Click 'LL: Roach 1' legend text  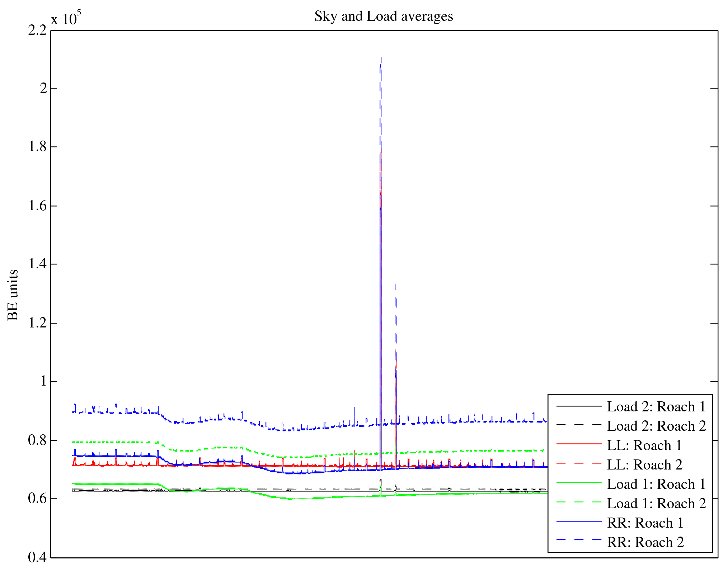tap(644, 445)
